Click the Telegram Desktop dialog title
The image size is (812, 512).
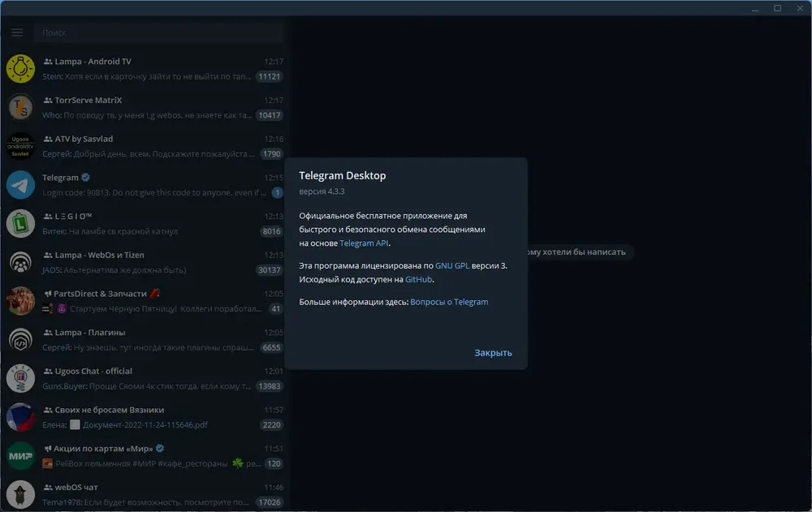[x=343, y=175]
